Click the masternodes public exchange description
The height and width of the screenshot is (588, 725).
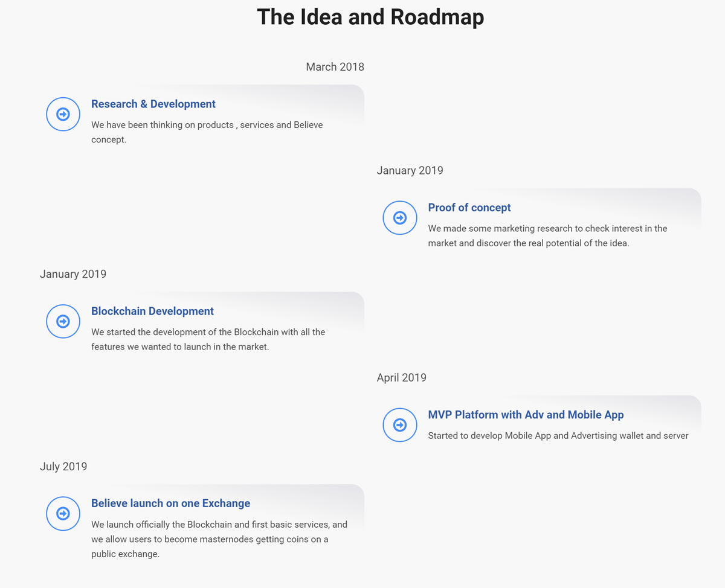(219, 539)
